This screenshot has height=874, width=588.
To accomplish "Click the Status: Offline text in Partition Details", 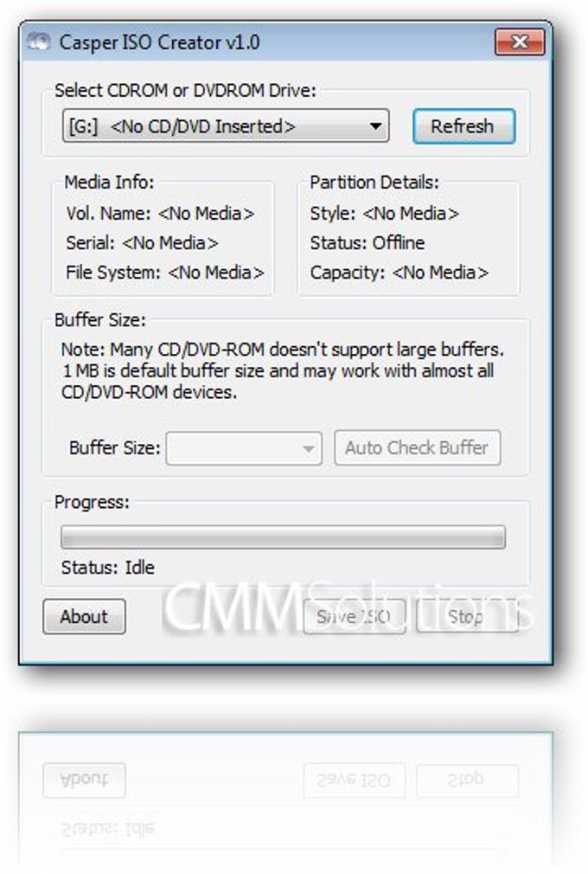I will (x=367, y=243).
